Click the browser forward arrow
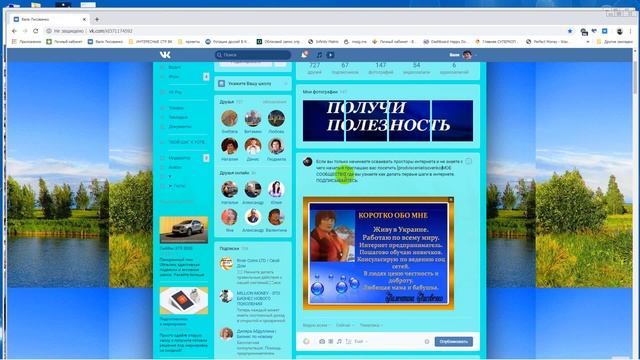This screenshot has height=360, width=640. point(25,31)
